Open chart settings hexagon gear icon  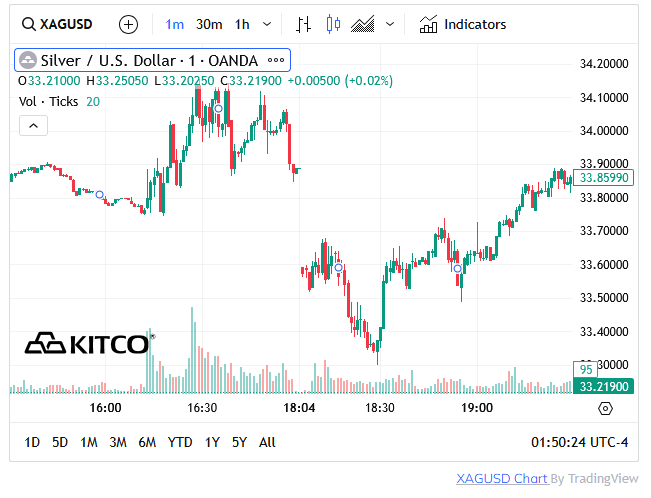click(x=605, y=409)
